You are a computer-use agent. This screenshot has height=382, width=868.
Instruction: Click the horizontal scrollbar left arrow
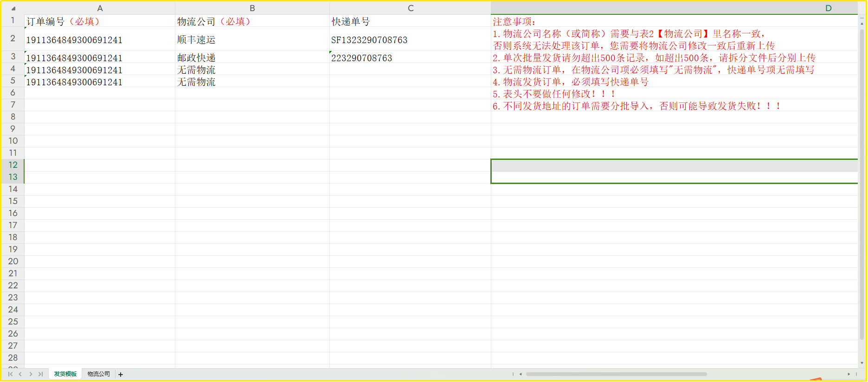click(x=521, y=374)
